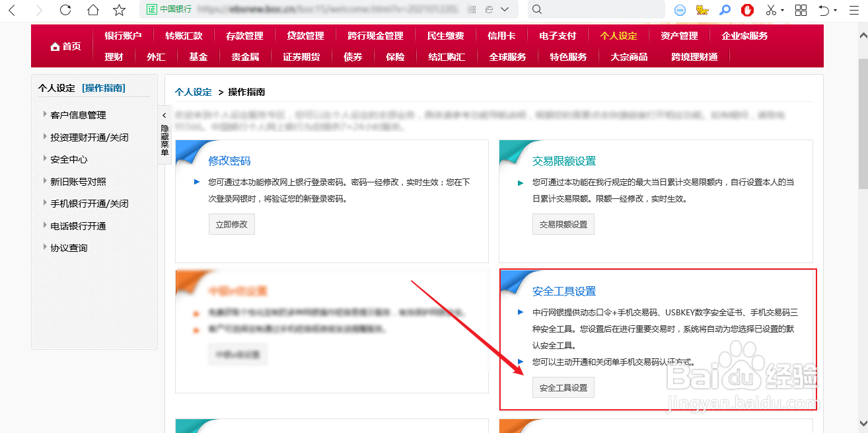Click the yellow cat extension icon
The width and height of the screenshot is (868, 433).
(x=702, y=10)
